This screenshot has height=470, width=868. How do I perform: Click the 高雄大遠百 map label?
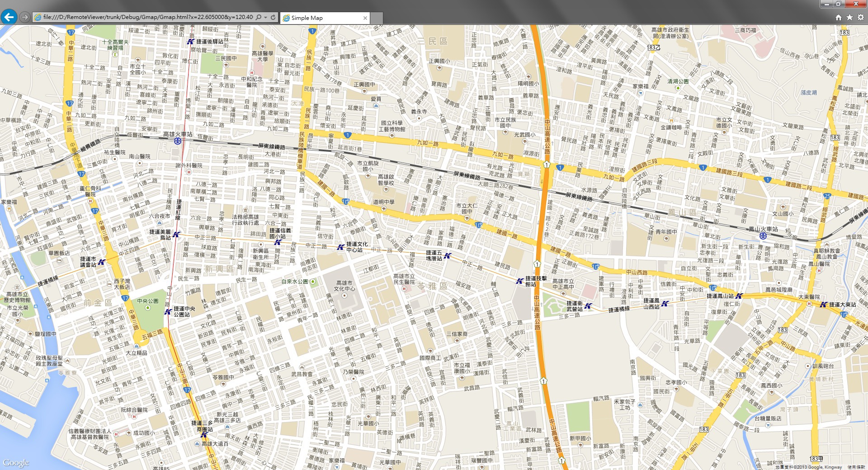(215, 444)
